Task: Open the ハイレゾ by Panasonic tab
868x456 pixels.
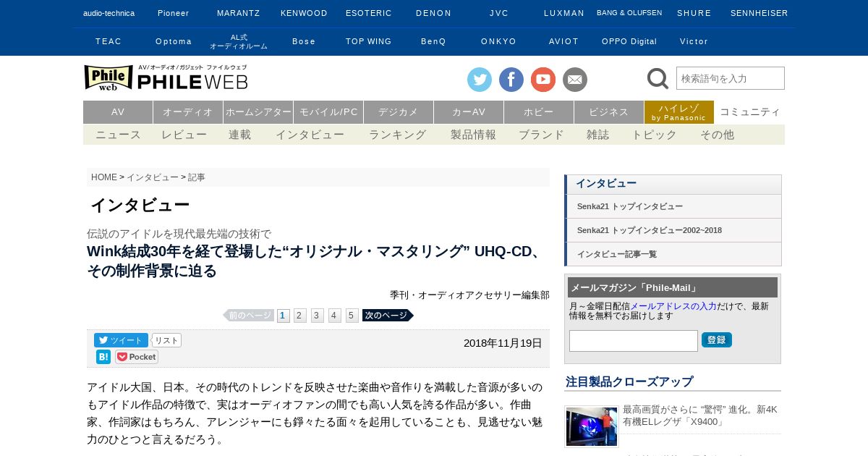Action: tap(679, 112)
